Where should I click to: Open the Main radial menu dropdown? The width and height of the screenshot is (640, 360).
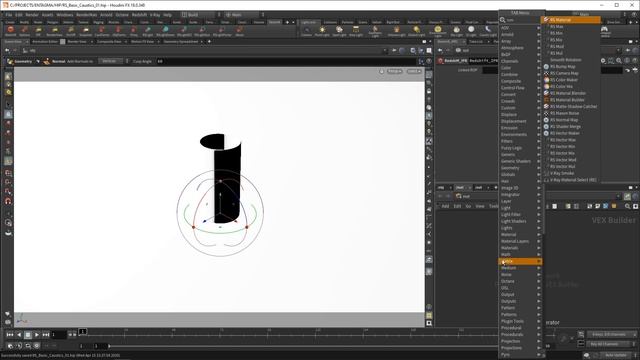[x=244, y=15]
